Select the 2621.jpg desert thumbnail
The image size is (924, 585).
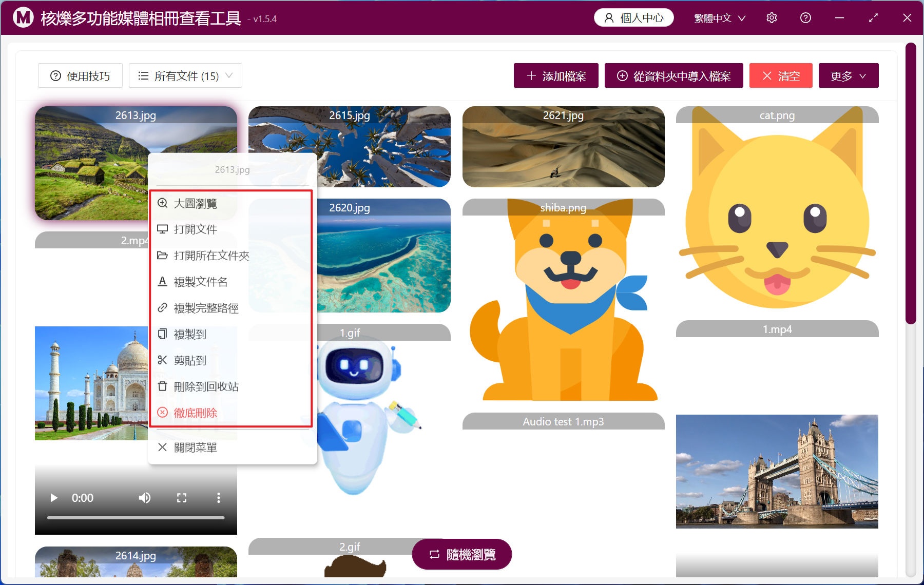coord(563,147)
